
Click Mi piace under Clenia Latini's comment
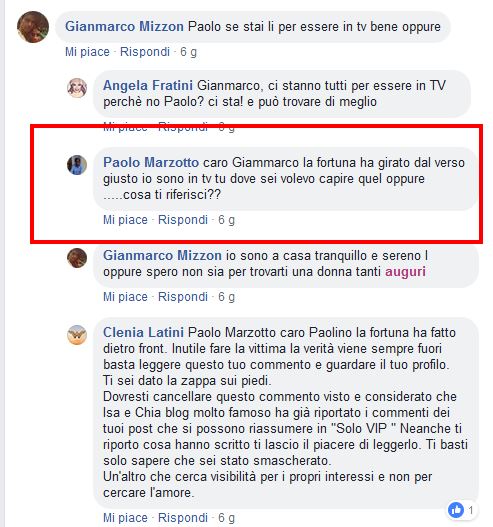coord(125,518)
